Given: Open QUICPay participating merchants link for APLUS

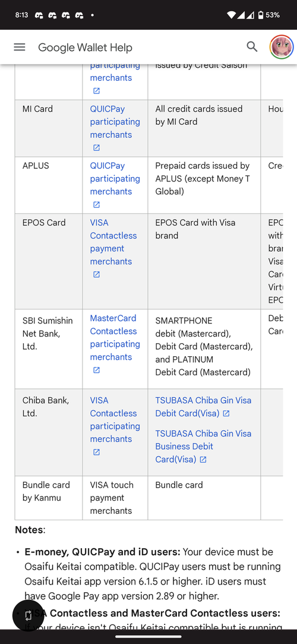Looking at the screenshot, I should [x=115, y=178].
